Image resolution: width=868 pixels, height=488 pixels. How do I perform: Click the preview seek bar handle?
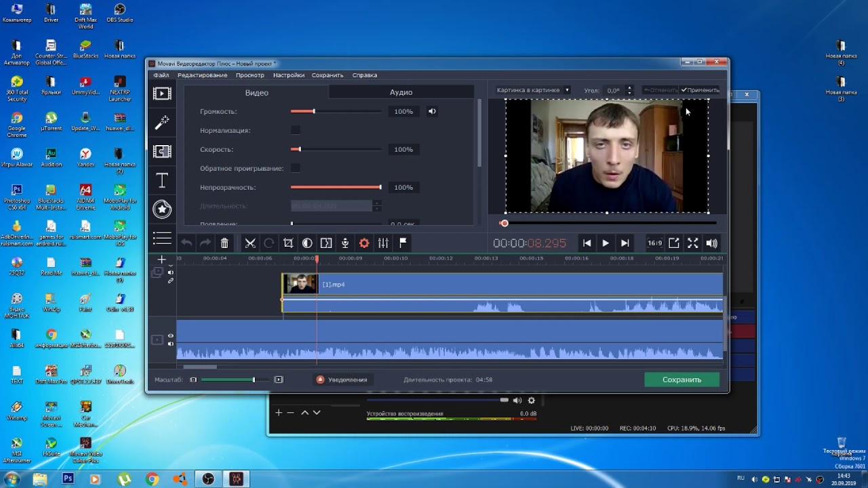point(504,223)
